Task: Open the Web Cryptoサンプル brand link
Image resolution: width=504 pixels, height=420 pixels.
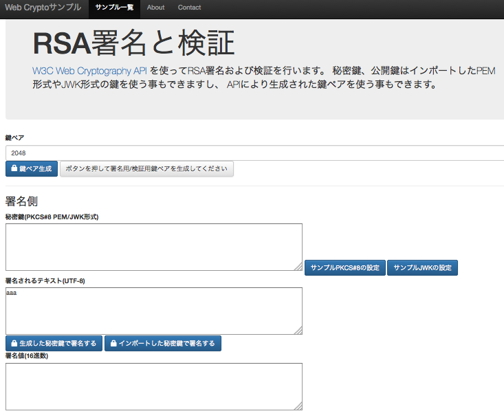Action: (43, 8)
